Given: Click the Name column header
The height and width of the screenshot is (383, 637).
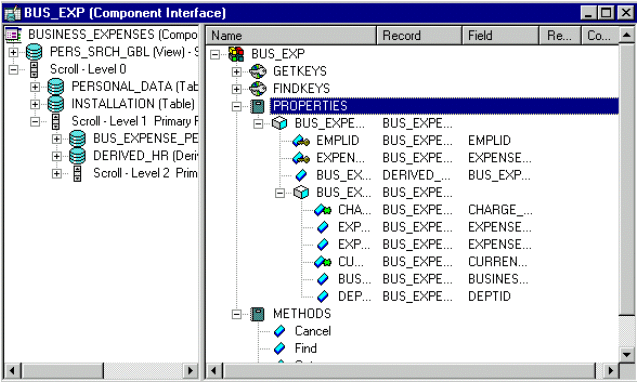Looking at the screenshot, I should tap(291, 35).
